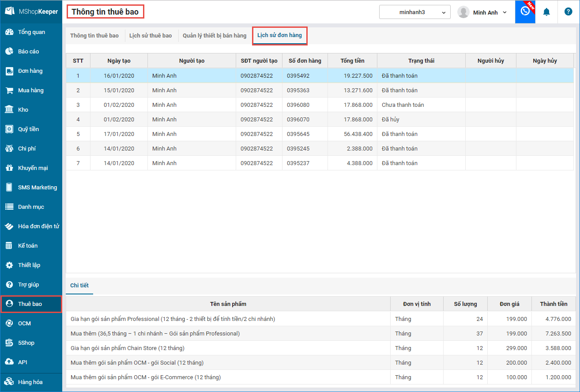Screen dimensions: 580x392
Task: Click the MShopKeeper logo
Action: tap(31, 12)
